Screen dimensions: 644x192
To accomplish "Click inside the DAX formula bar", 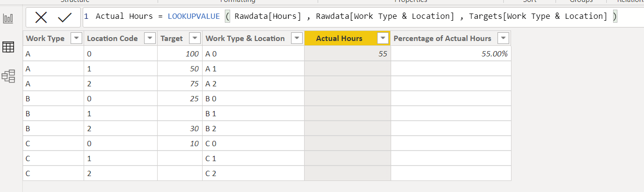I will point(363,16).
